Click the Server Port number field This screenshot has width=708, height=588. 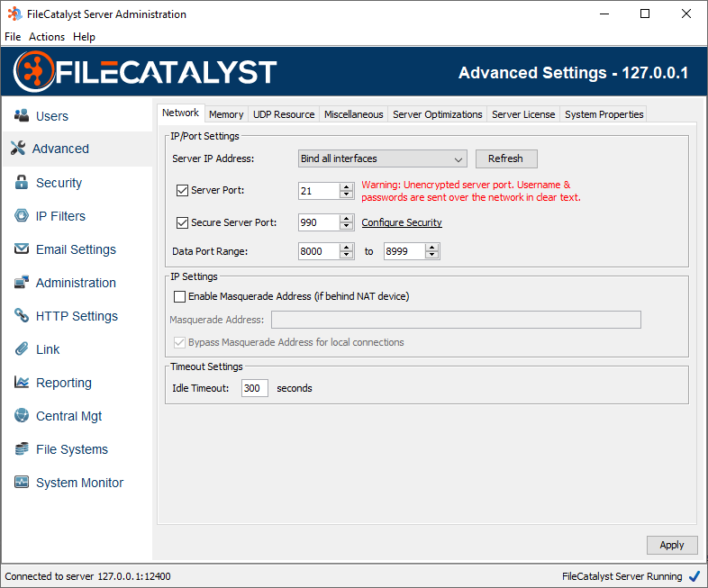coord(319,191)
